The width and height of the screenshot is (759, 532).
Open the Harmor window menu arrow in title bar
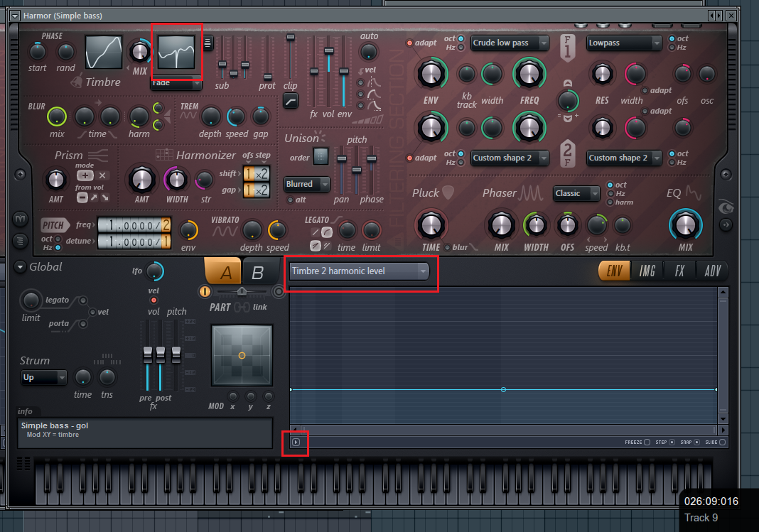click(14, 16)
